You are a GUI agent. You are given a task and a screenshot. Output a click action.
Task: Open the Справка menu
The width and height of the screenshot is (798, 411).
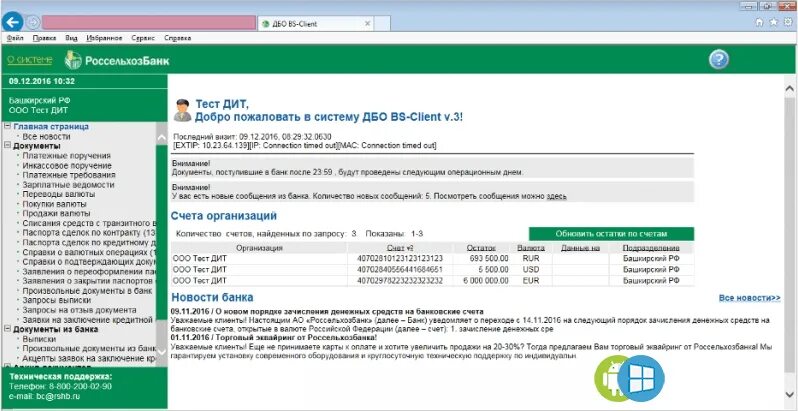coord(178,38)
